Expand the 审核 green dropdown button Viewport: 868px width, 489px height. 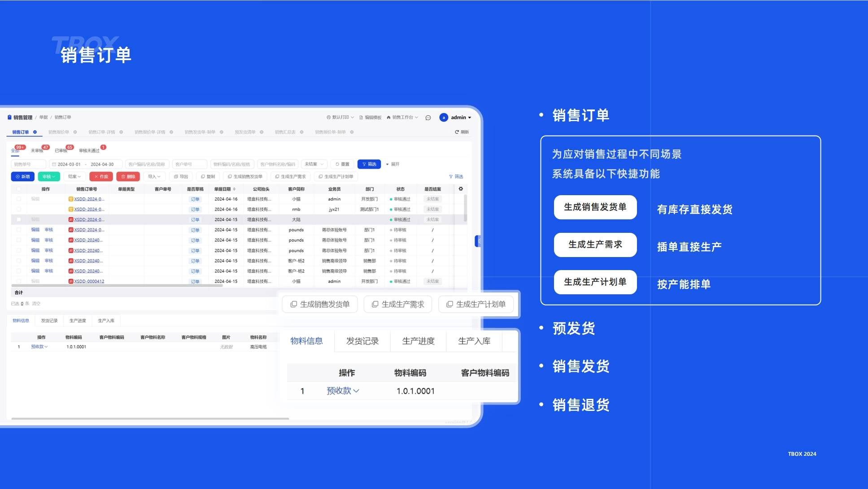49,177
